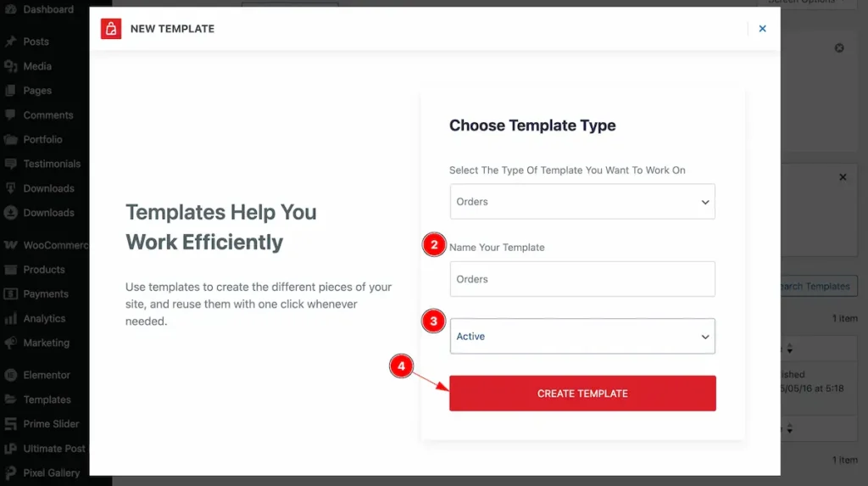Click the Posts pin icon in sidebar

(10, 42)
